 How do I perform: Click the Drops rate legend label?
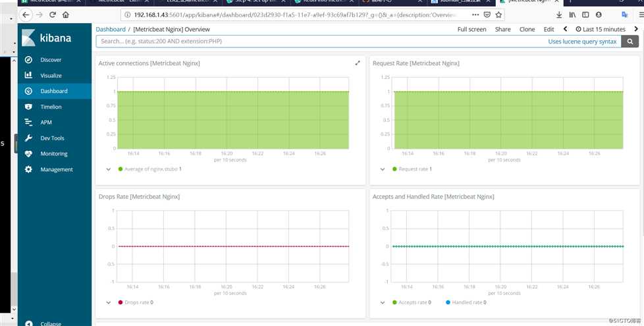tap(139, 302)
